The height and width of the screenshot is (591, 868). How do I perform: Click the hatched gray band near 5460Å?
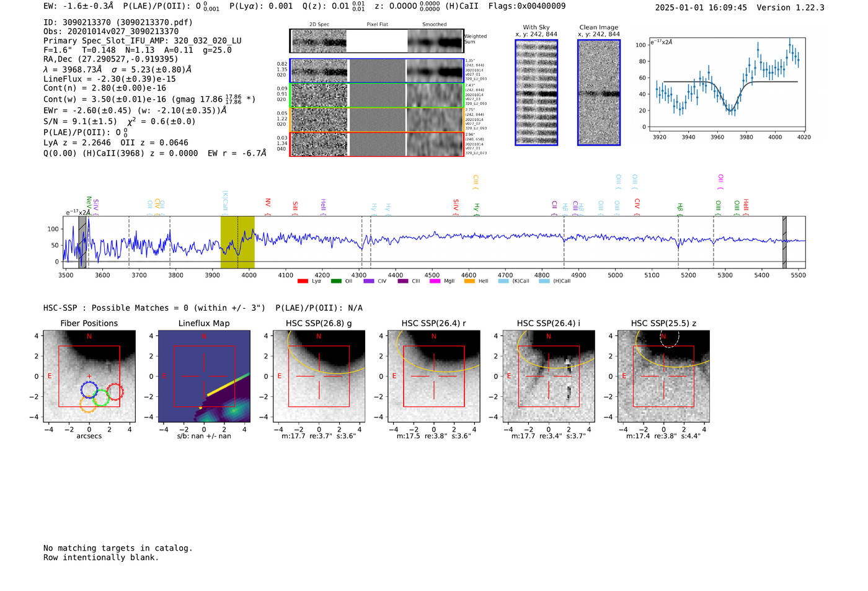click(784, 242)
